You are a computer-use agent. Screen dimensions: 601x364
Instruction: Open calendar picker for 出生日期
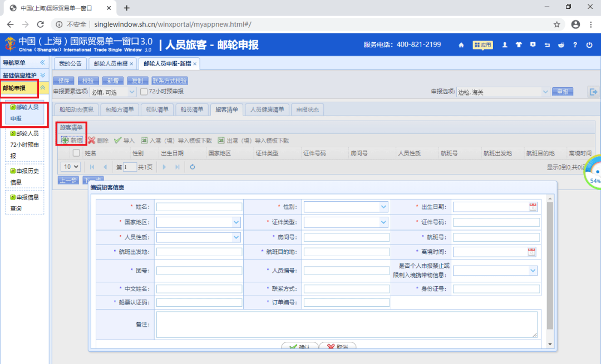(533, 207)
